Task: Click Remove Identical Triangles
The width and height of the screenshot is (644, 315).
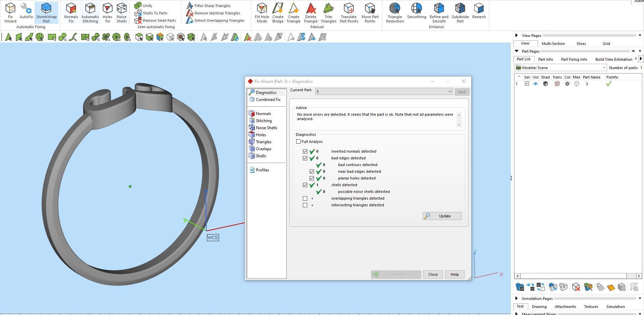Action: 213,13
